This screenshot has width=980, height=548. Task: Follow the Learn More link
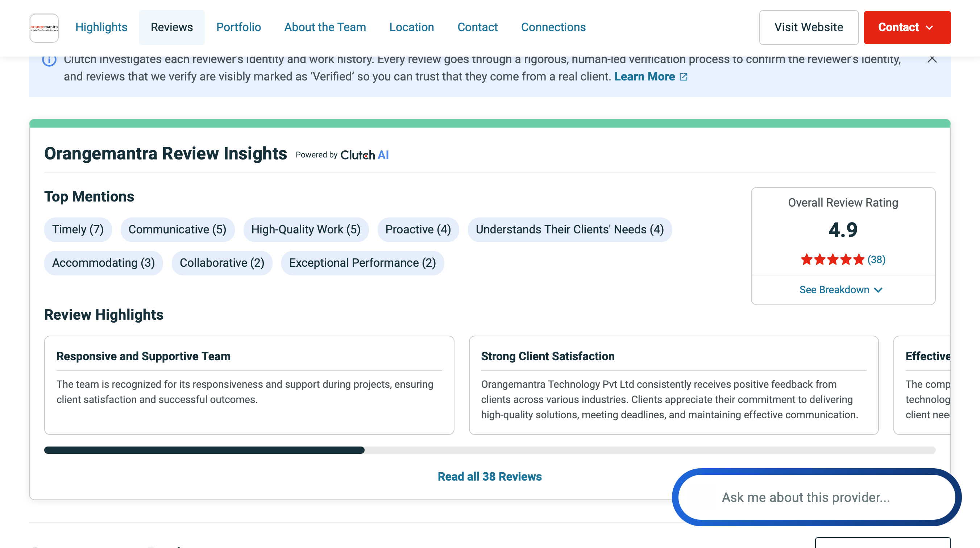644,76
